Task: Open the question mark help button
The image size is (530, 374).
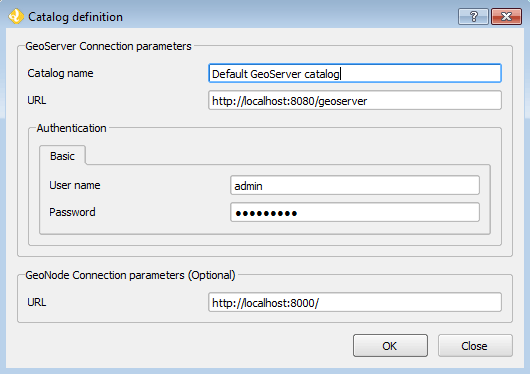Action: click(473, 16)
